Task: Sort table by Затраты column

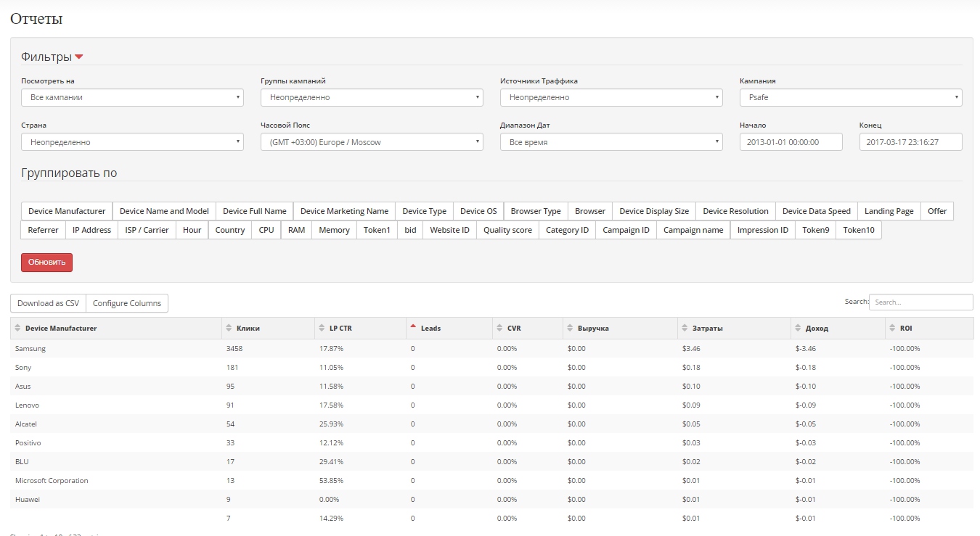Action: point(734,329)
